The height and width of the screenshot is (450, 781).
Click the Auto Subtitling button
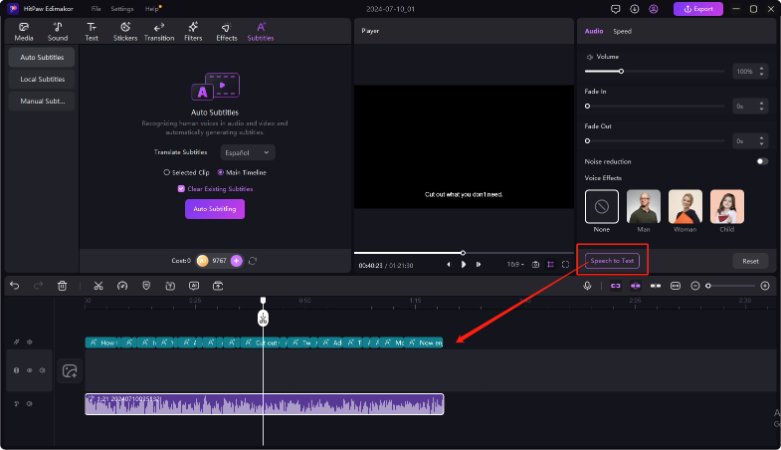[x=214, y=209]
